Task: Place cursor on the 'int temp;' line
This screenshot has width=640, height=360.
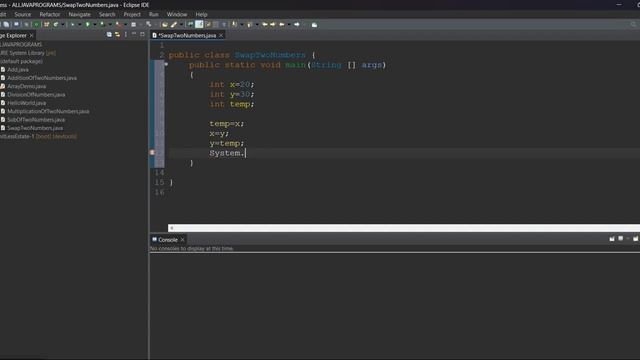Action: tap(231, 104)
